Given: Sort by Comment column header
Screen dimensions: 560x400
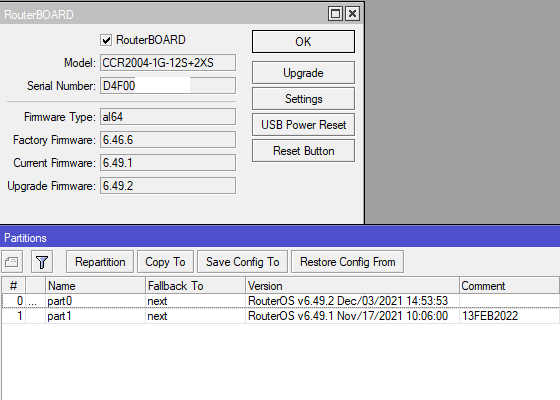Looking at the screenshot, I should (509, 286).
